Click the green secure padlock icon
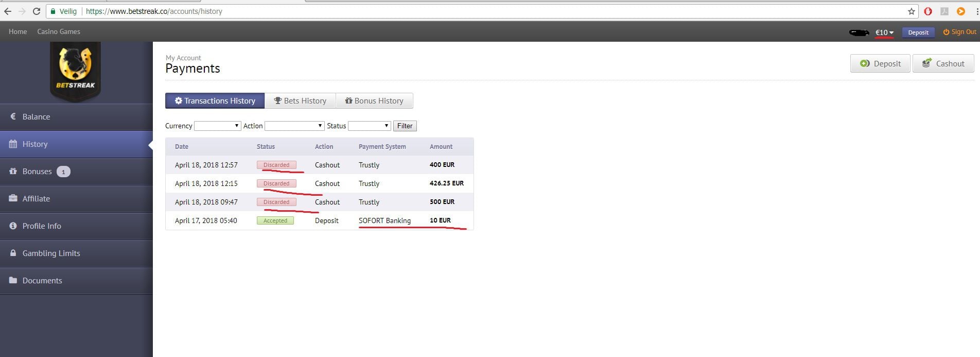The image size is (980, 357). point(52,11)
